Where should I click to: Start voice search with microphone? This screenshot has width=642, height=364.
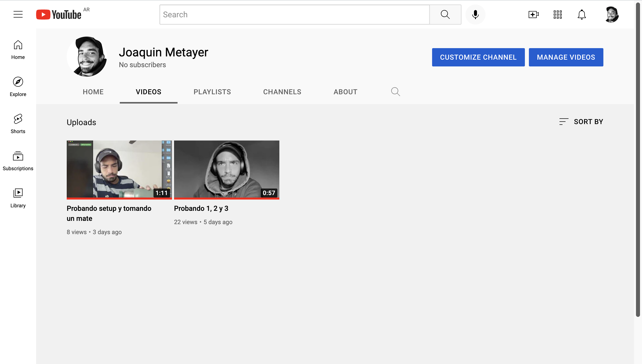(475, 15)
